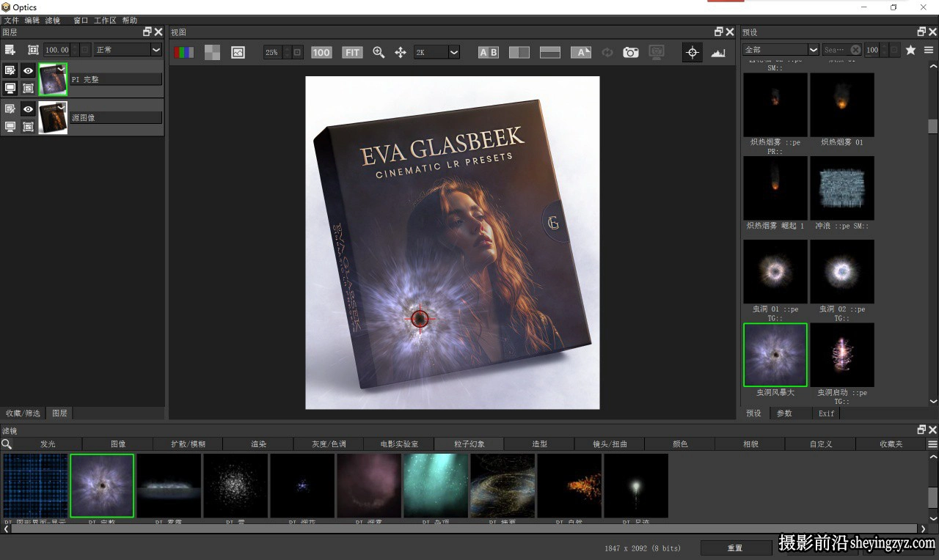Click the add layer icon in layers panel
Viewport: 939px width, 560px height.
coord(10,50)
